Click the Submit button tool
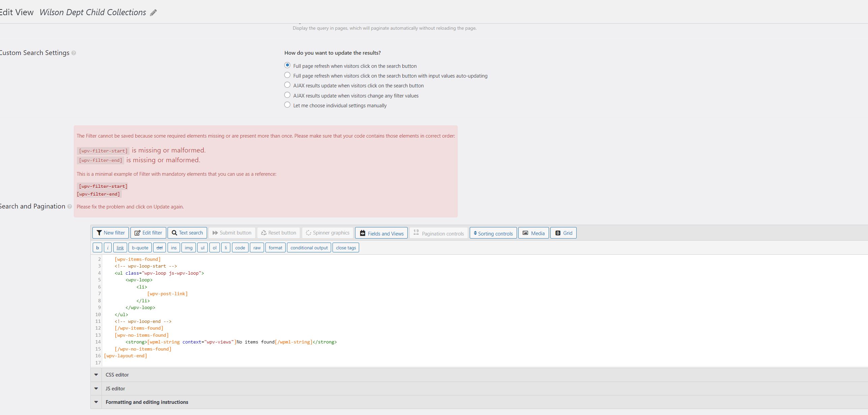The image size is (868, 415). pos(232,233)
